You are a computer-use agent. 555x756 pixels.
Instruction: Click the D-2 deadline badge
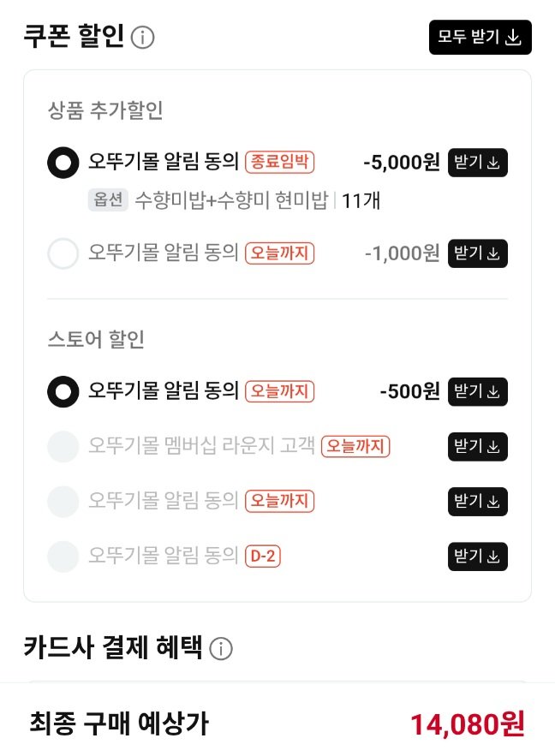263,557
